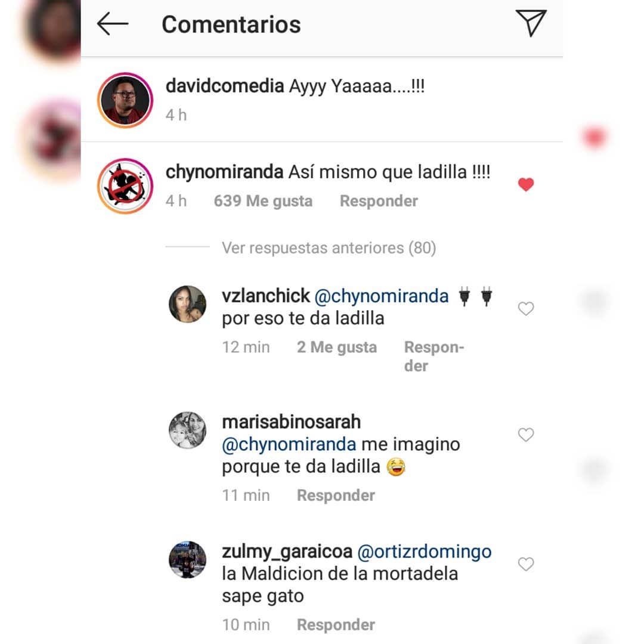Open davidcomedia profile picture
The width and height of the screenshot is (644, 644).
(x=125, y=100)
